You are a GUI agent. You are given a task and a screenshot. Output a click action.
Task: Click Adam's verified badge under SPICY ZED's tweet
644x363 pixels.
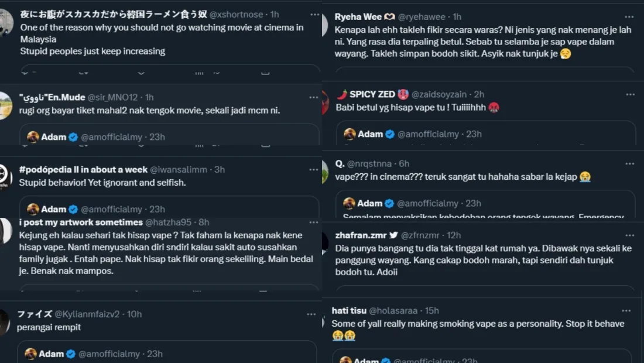[390, 134]
